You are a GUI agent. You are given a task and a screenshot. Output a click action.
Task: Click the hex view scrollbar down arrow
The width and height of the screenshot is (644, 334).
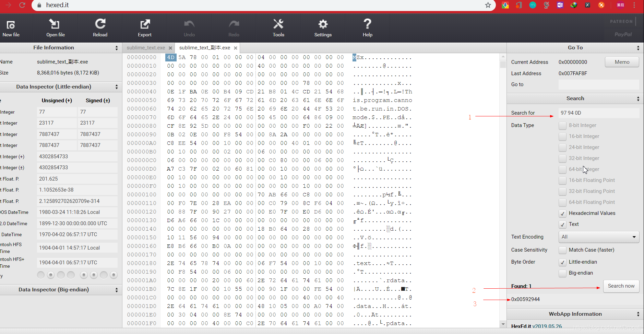coord(503,324)
